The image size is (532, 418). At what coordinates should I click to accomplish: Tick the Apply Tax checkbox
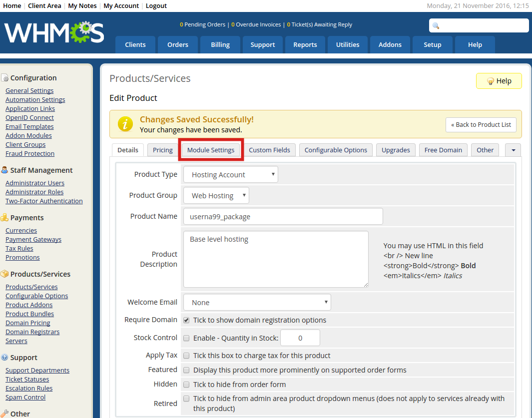click(x=186, y=356)
